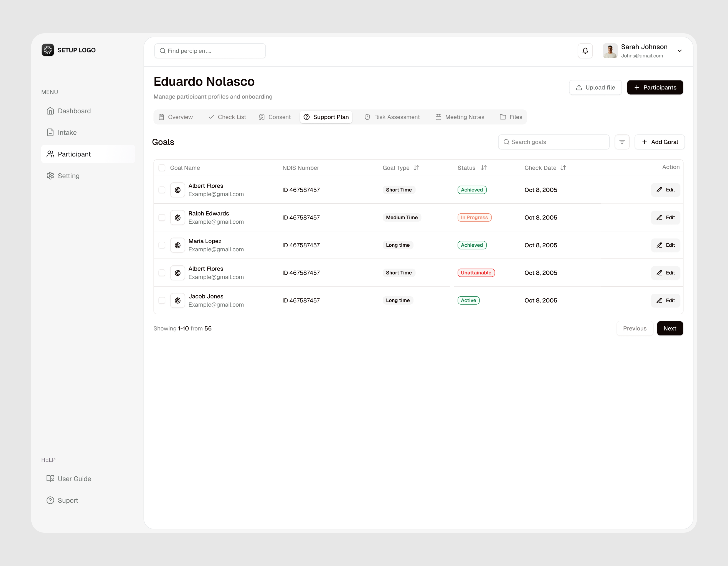Screen dimensions: 728x566
Task: Edit the goal for Albert Flores marked Unattainable
Action: (665, 272)
